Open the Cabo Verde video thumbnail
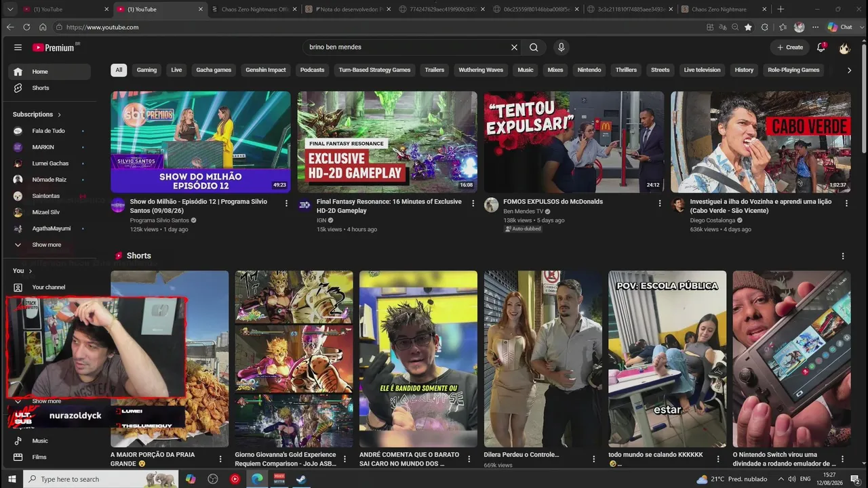868x488 pixels. tap(761, 142)
